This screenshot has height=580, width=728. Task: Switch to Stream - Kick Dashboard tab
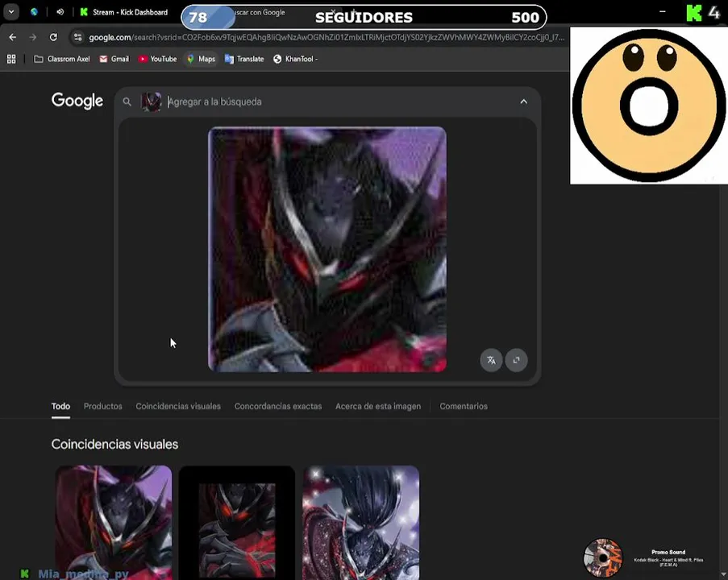124,13
